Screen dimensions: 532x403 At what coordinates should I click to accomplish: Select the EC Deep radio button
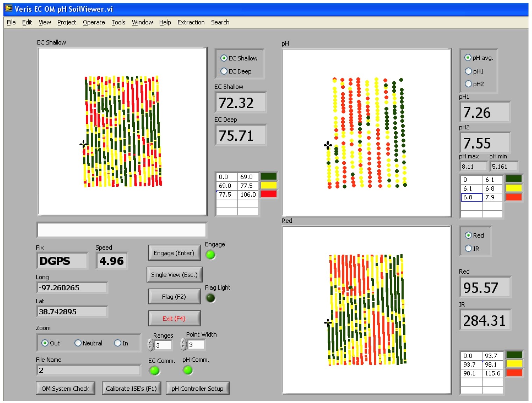(224, 71)
